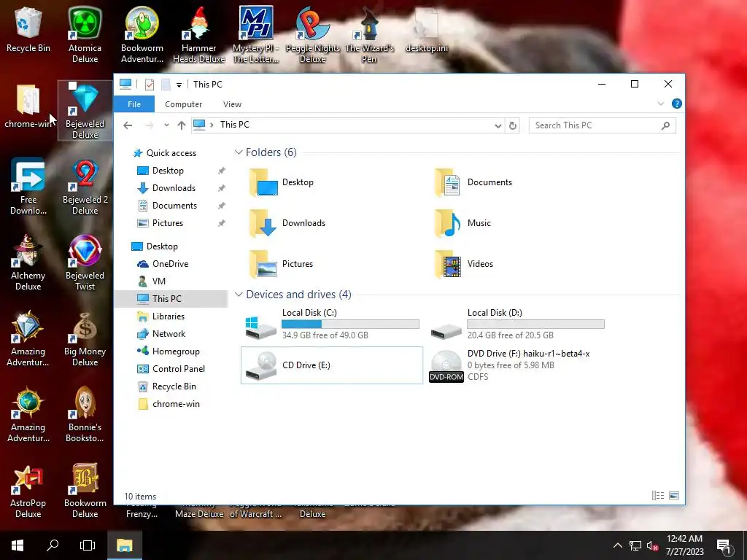Select the Local Disk (C:) drive

[x=332, y=324]
